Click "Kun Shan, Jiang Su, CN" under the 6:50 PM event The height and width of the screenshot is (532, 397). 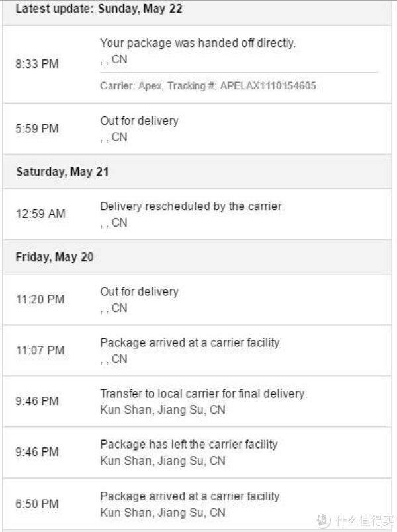(x=162, y=512)
